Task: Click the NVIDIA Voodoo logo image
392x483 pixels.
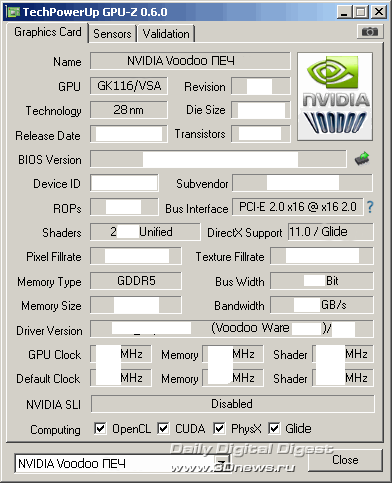Action: tap(335, 96)
